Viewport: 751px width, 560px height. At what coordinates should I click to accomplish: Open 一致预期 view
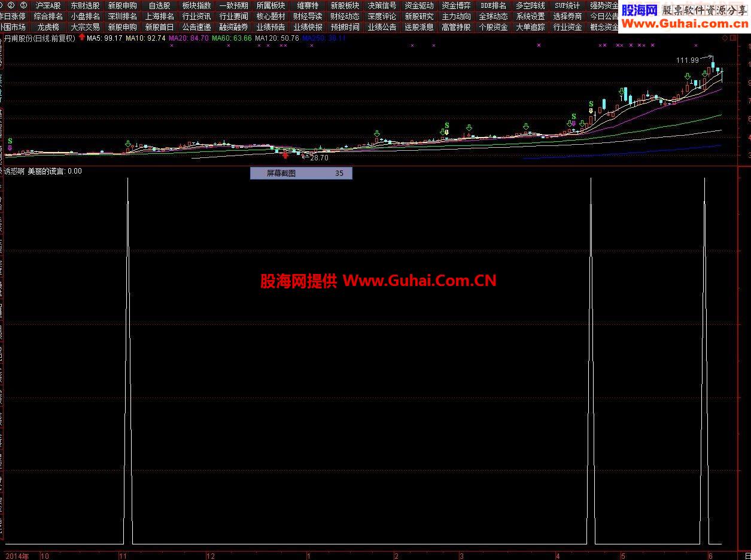[234, 5]
